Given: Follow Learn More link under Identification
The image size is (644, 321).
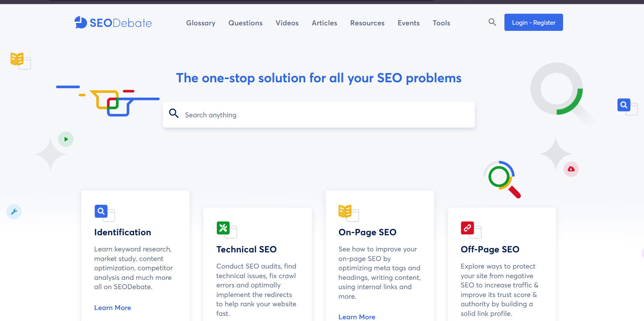Looking at the screenshot, I should point(112,308).
